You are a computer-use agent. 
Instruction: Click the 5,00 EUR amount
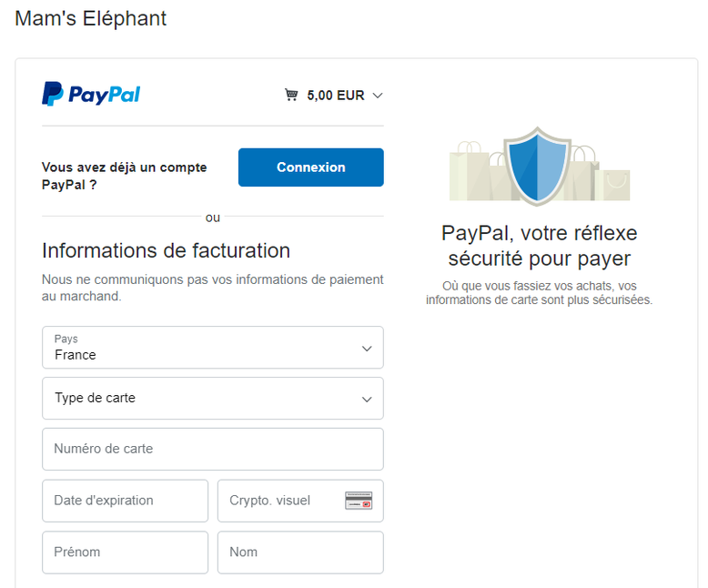336,96
